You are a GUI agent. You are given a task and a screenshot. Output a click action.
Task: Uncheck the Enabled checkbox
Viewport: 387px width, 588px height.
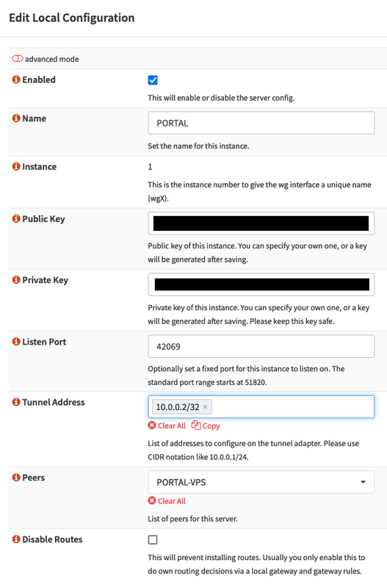(153, 80)
